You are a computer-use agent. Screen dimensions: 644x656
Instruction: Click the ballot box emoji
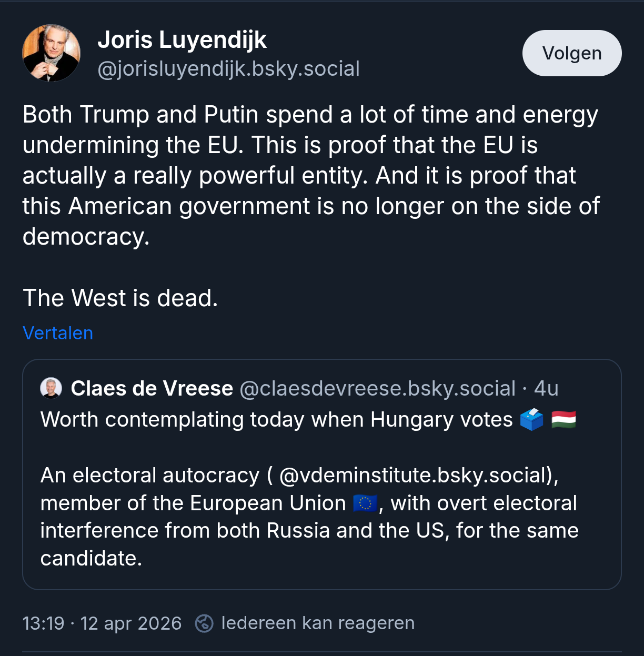pyautogui.click(x=531, y=420)
